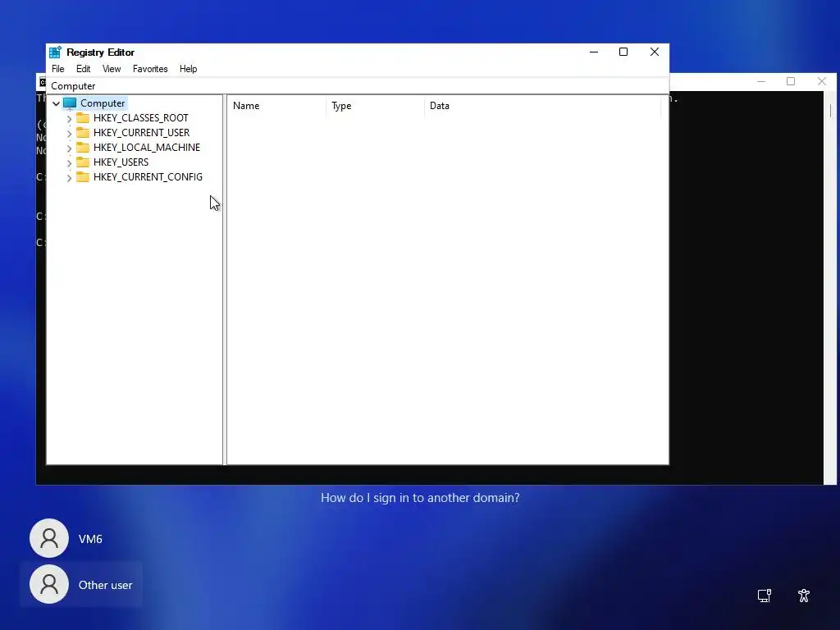Click HKEY_CURRENT_CONFIG folder icon
The width and height of the screenshot is (840, 630).
(x=83, y=176)
